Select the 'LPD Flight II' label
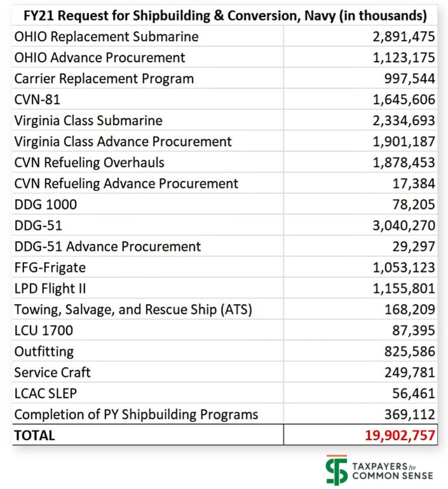 pyautogui.click(x=50, y=288)
